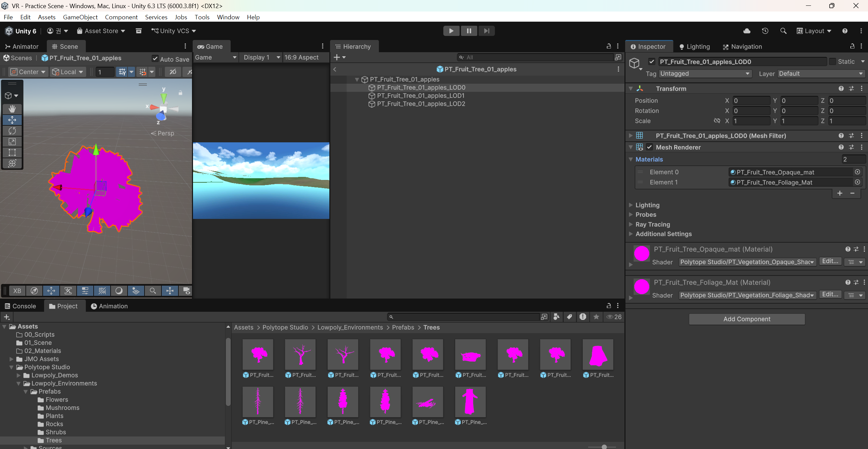Click the cloud services icon

[747, 31]
